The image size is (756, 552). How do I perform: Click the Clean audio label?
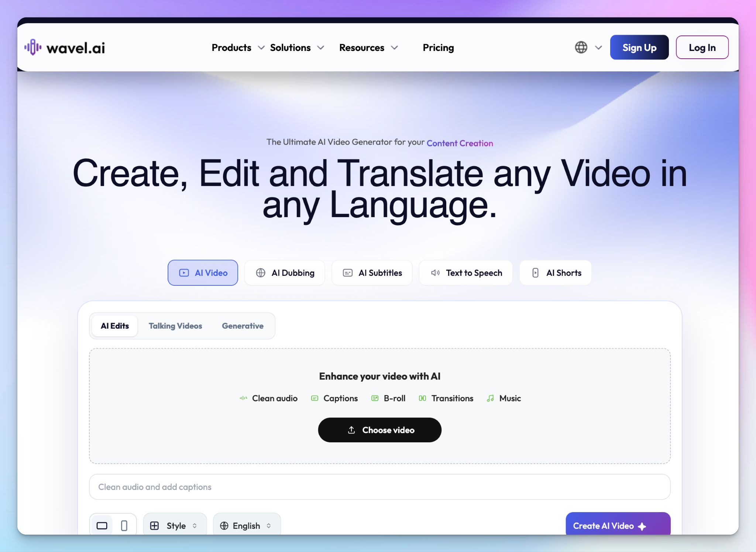(x=275, y=398)
